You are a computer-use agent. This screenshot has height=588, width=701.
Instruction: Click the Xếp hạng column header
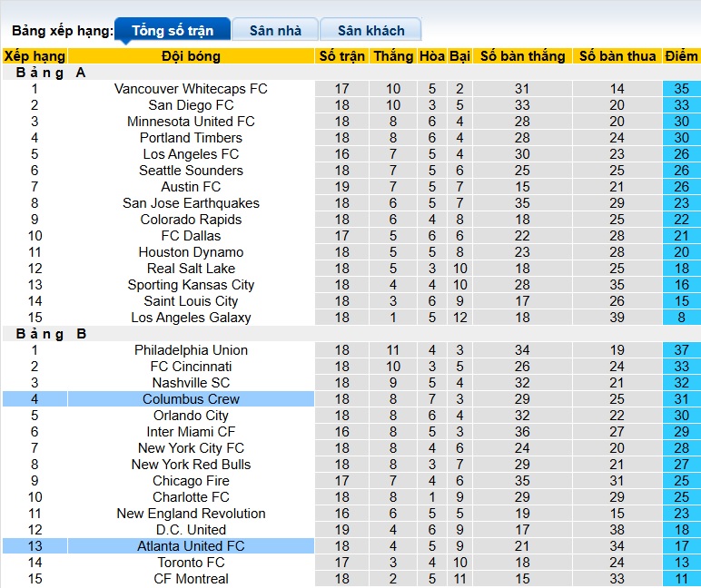click(x=35, y=56)
